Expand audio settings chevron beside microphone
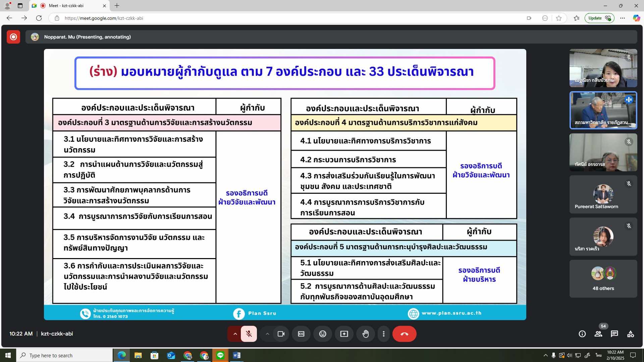The image size is (644, 362). pyautogui.click(x=235, y=334)
